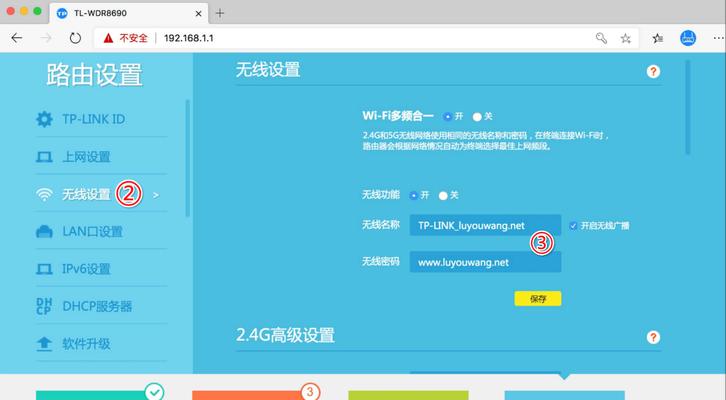This screenshot has height=400, width=726.
Task: Click the 192.168.1.1 address bar
Action: (366, 38)
